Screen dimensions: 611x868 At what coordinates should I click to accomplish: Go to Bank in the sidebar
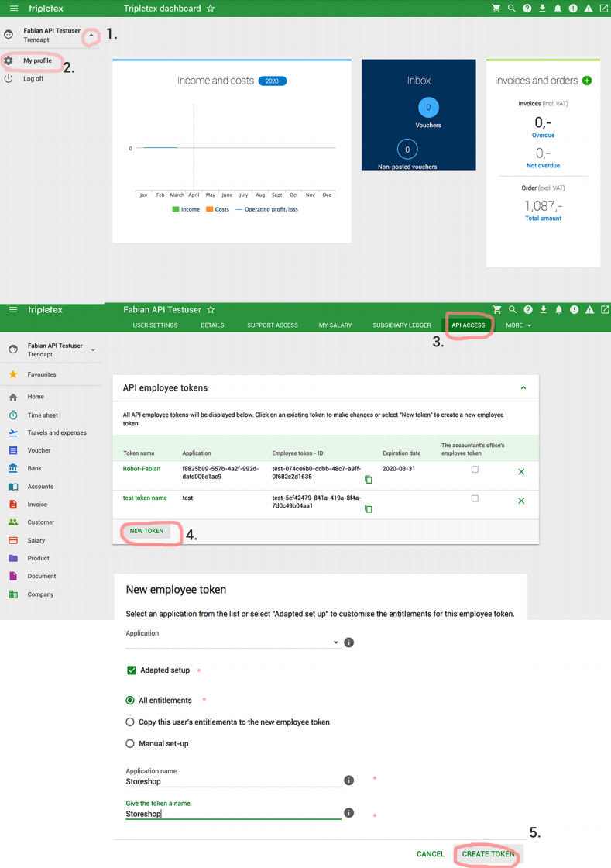[35, 469]
